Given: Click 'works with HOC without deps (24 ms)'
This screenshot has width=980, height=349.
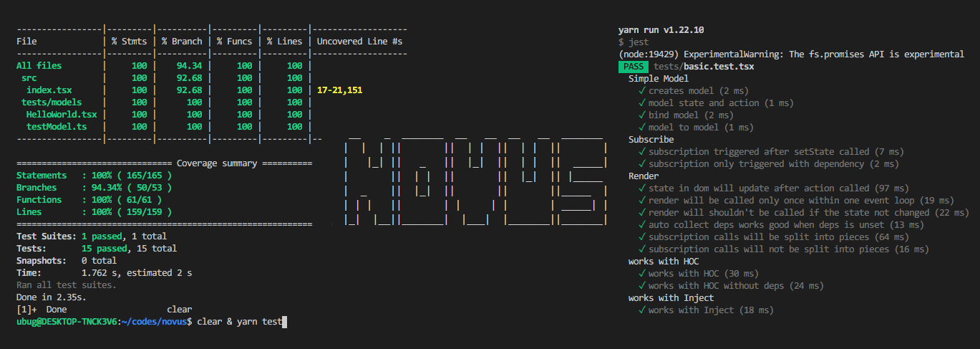Looking at the screenshot, I should pyautogui.click(x=731, y=286).
